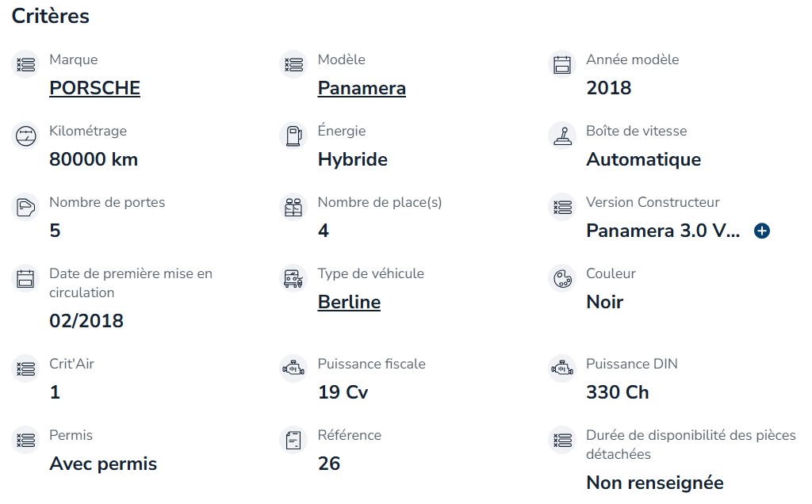This screenshot has width=812, height=504.
Task: Expand the full Version Constructeur text
Action: click(x=762, y=231)
